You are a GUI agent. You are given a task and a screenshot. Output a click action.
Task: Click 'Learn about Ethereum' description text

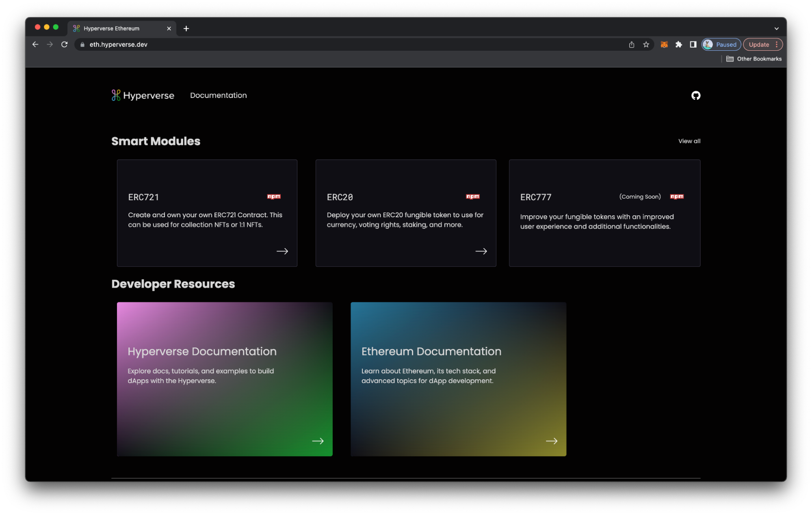pos(429,376)
